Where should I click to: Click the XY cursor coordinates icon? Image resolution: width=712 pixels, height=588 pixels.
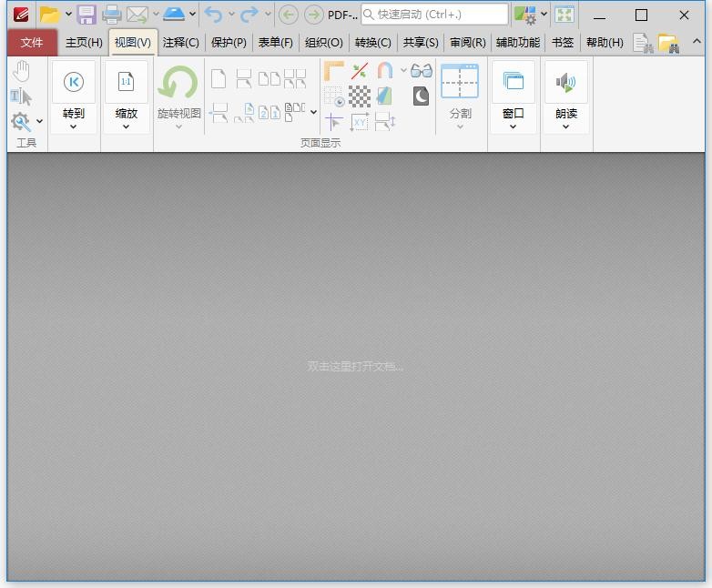point(359,122)
